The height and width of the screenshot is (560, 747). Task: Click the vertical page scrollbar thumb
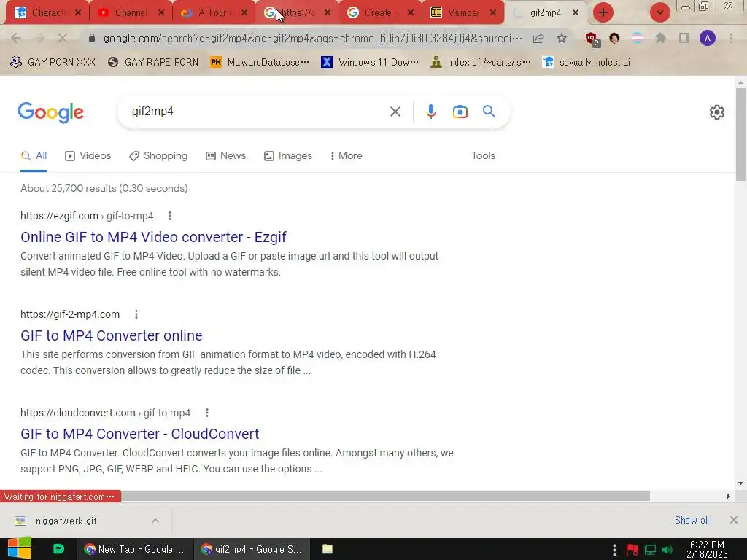point(740,134)
